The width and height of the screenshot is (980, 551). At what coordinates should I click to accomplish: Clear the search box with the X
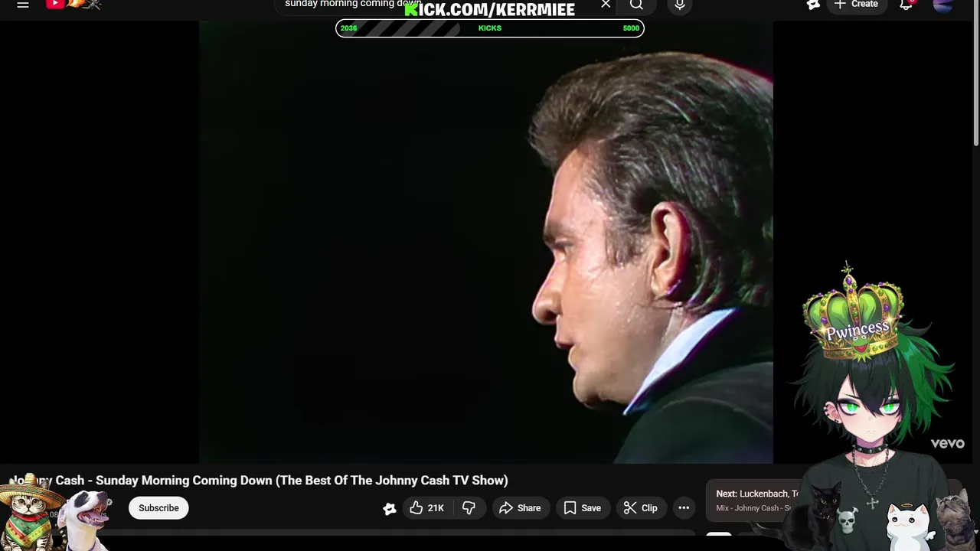[606, 5]
